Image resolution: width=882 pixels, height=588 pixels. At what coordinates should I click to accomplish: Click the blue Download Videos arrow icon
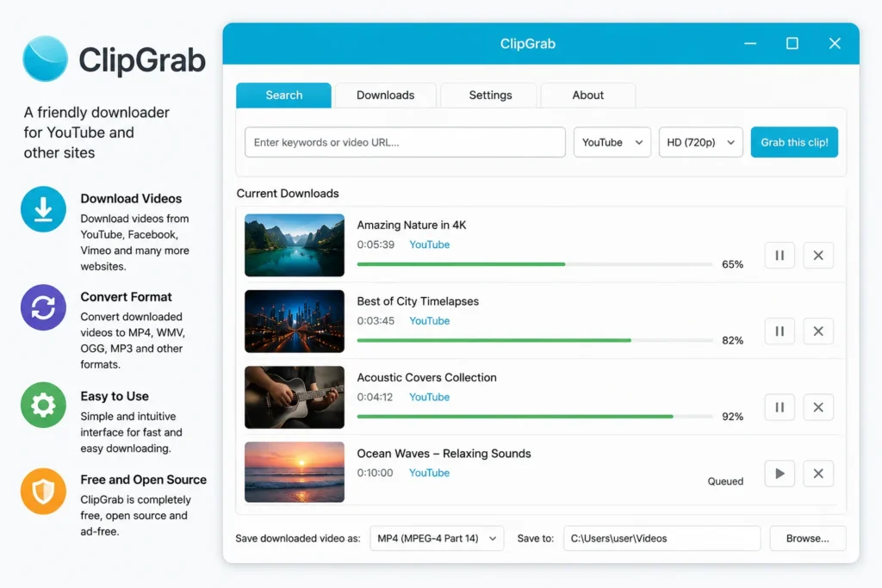point(43,209)
